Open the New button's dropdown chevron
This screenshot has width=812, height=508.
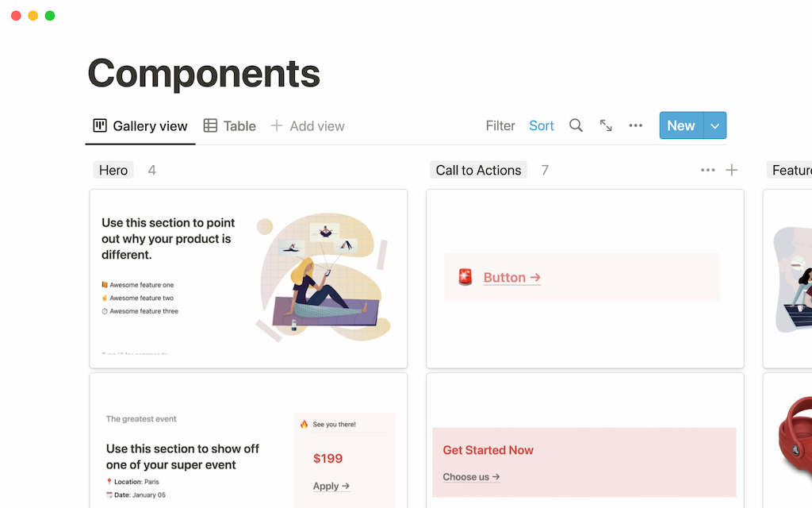pyautogui.click(x=714, y=125)
